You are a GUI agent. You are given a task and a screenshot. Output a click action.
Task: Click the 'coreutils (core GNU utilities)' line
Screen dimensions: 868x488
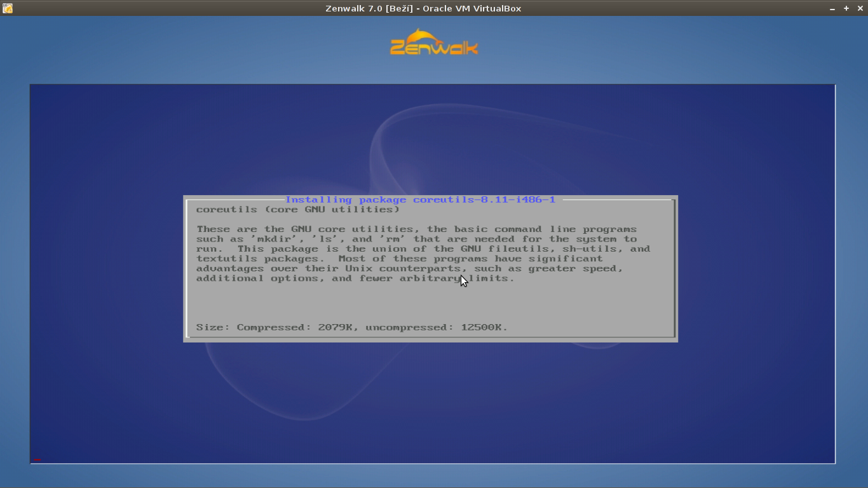pyautogui.click(x=298, y=210)
